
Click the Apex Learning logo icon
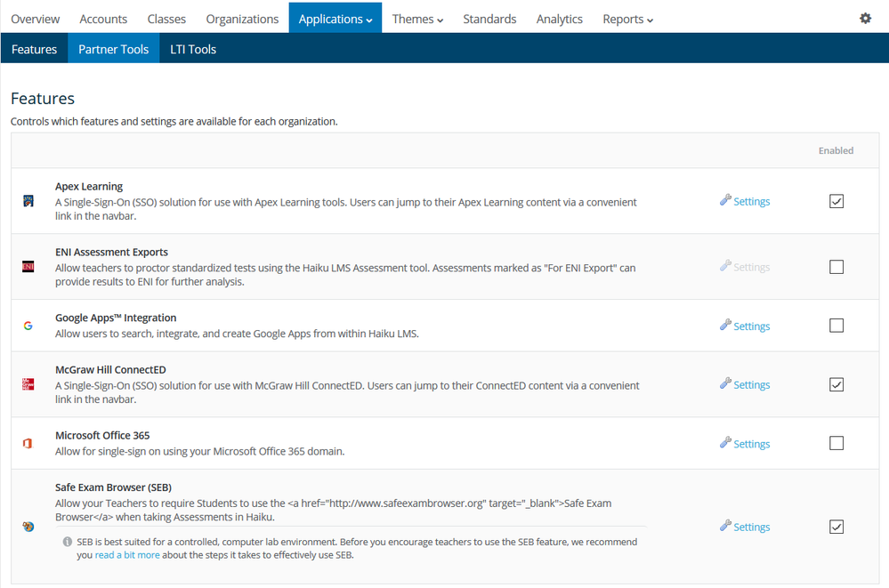[x=28, y=201]
